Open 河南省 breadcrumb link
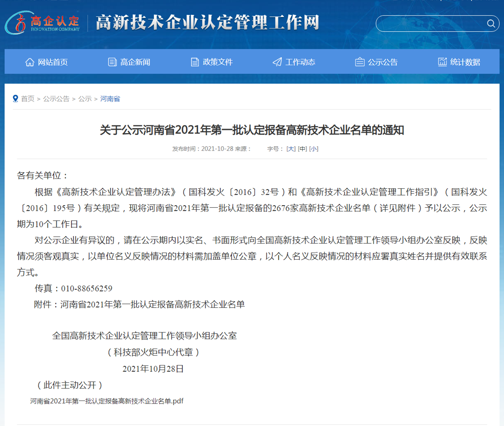504x426 pixels. tap(110, 99)
